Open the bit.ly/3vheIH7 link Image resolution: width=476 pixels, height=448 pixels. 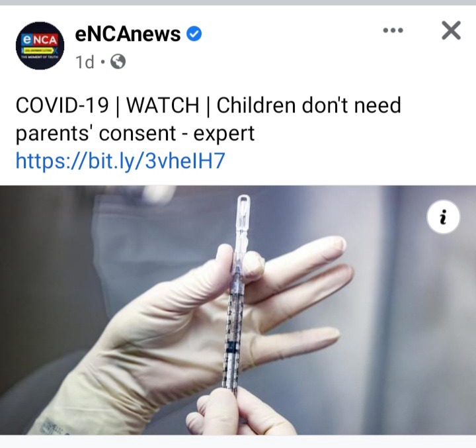(x=120, y=161)
